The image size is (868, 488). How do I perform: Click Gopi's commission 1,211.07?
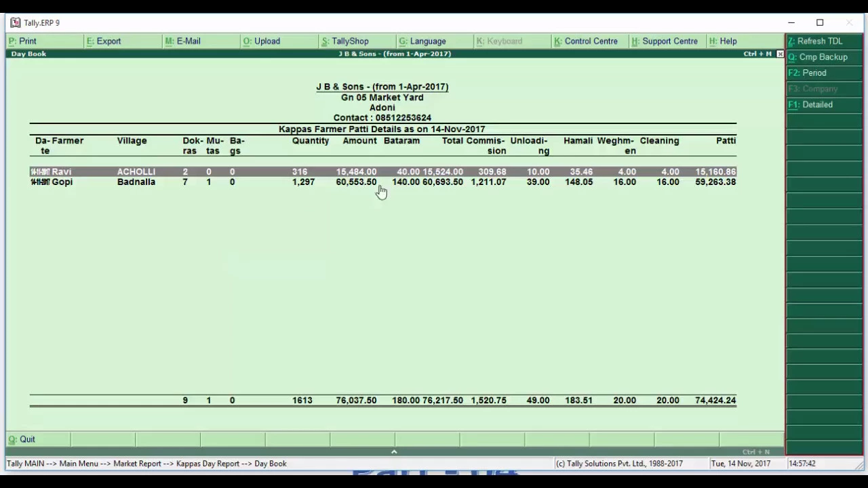[488, 182]
